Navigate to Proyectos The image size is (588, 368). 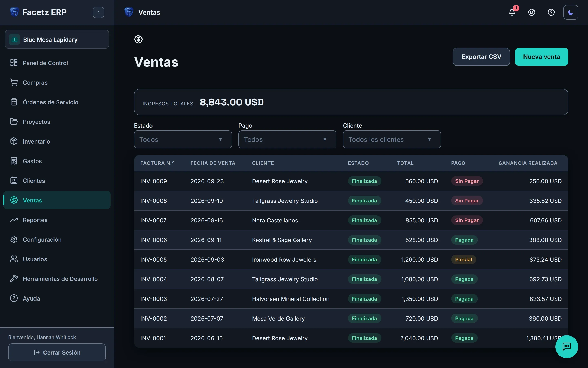[x=57, y=122]
